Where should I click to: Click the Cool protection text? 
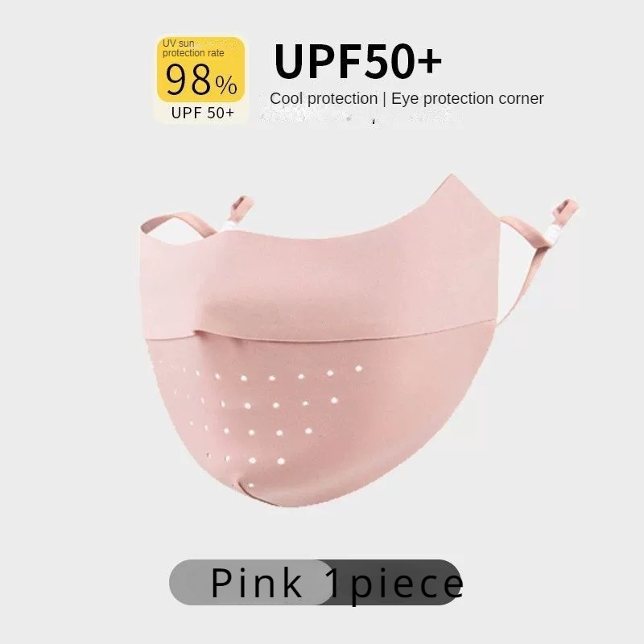(x=324, y=98)
